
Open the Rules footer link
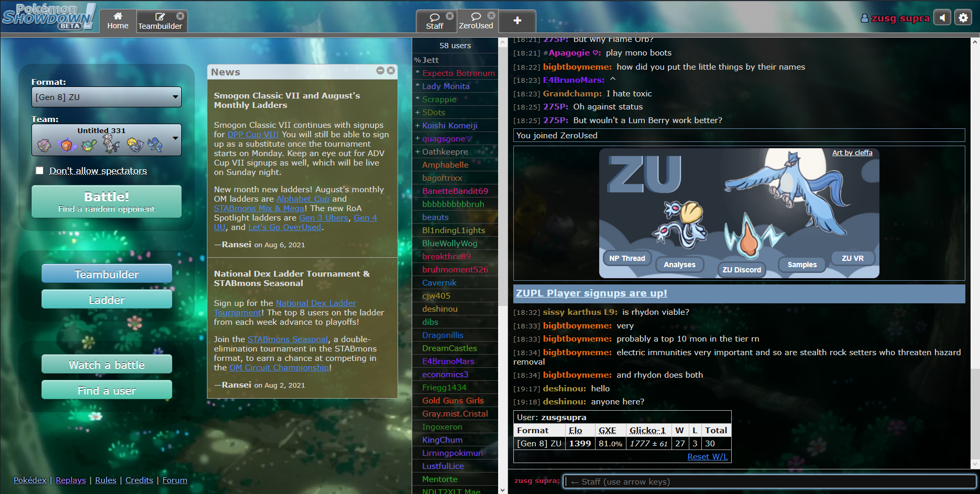click(106, 480)
